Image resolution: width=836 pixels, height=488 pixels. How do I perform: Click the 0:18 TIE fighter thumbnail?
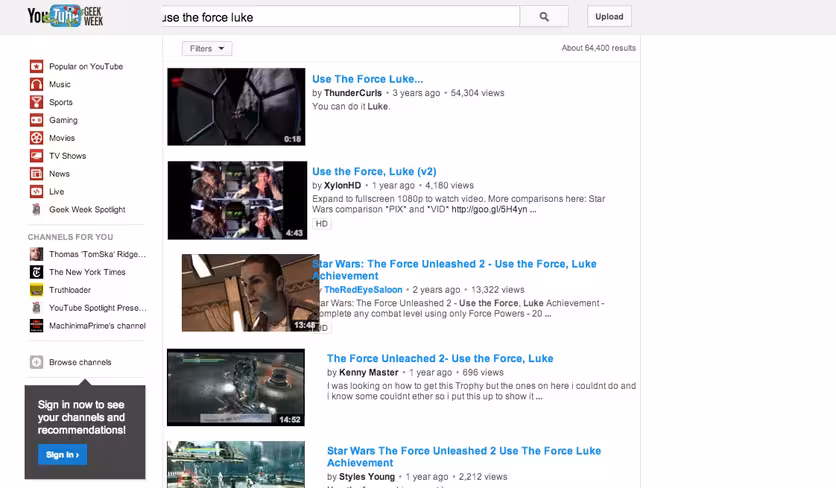point(236,107)
